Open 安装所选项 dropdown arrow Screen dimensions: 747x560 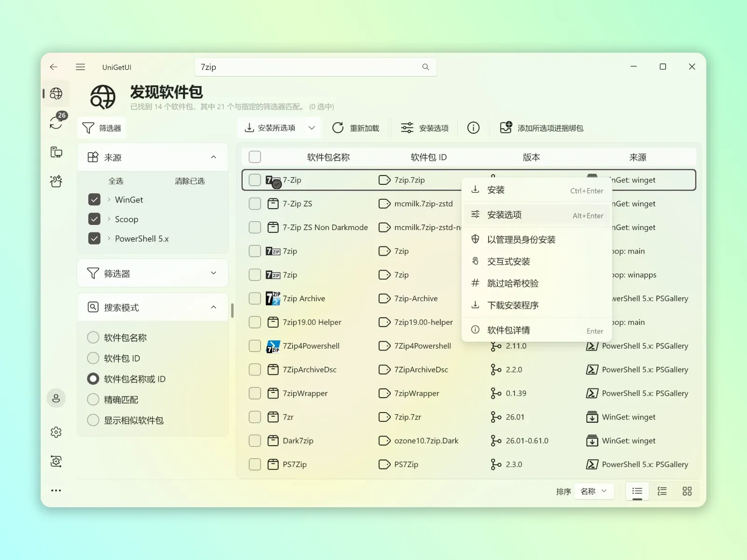coord(312,128)
